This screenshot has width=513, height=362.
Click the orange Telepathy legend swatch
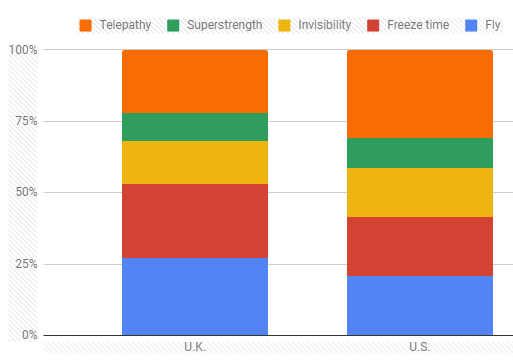coord(85,25)
